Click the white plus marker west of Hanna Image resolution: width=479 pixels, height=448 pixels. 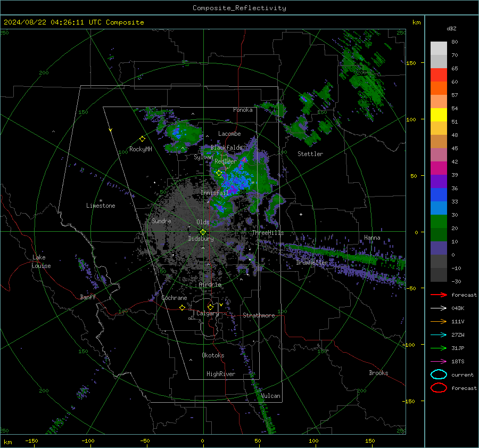301,214
